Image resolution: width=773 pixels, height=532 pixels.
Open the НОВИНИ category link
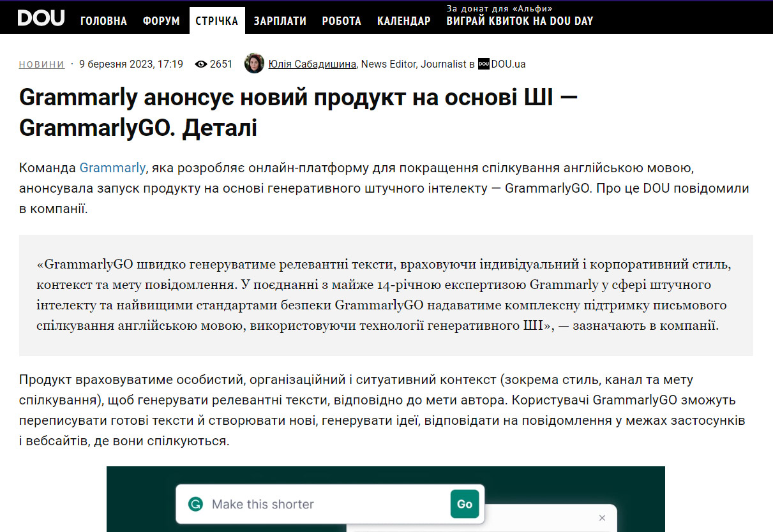click(41, 64)
